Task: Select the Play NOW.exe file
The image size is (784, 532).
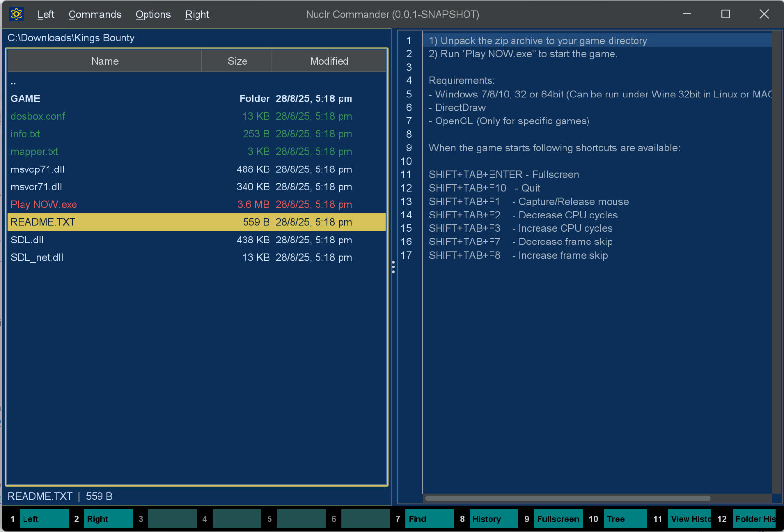Action: 196,204
